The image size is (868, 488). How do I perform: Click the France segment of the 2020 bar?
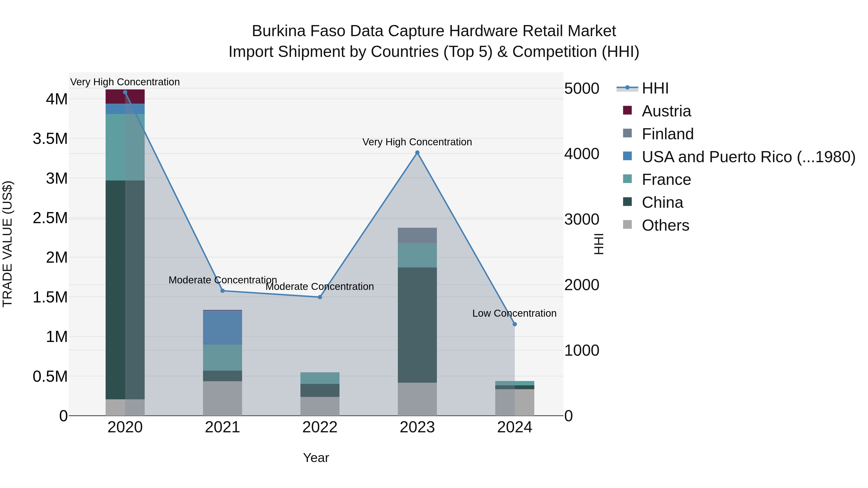pos(125,147)
